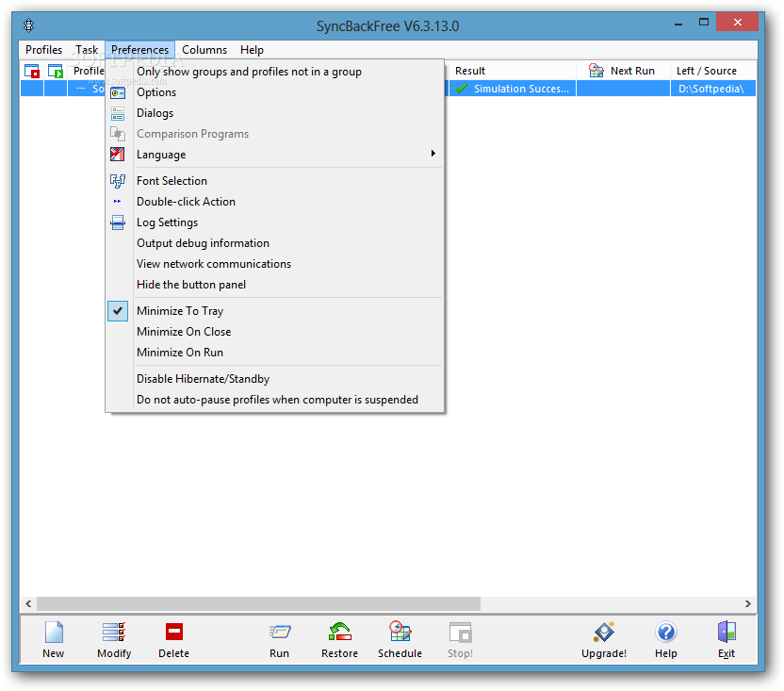Click the New button label

[x=54, y=653]
